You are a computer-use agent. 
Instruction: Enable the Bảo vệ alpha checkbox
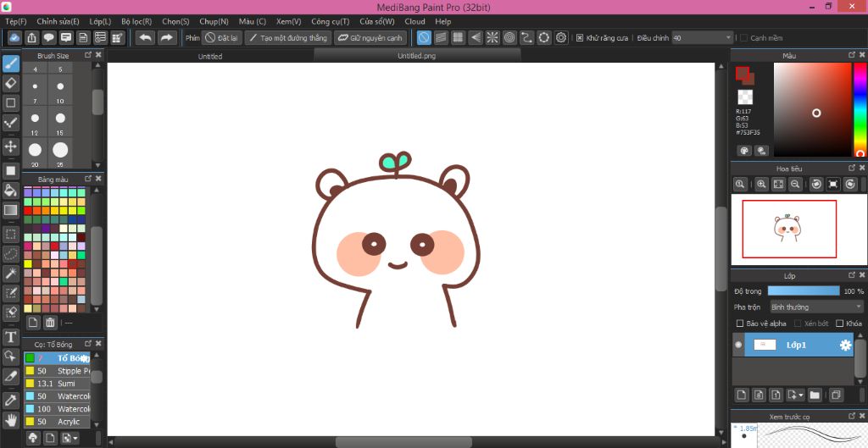click(740, 324)
